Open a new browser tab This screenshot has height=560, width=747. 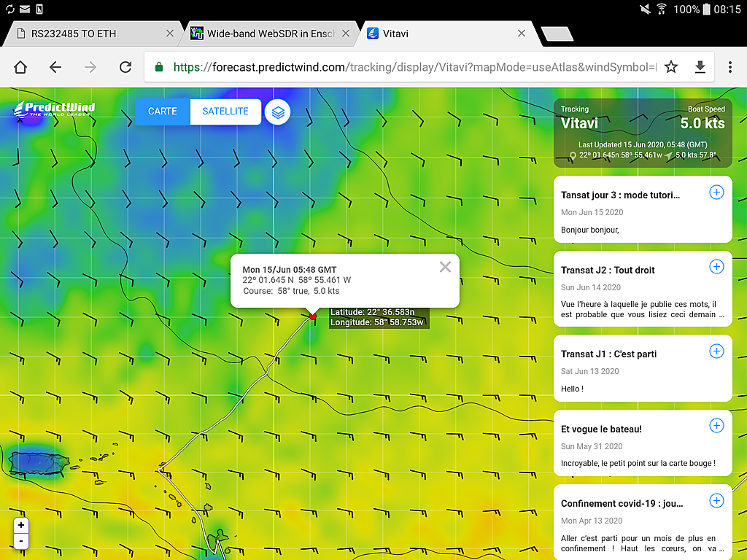coord(557,34)
